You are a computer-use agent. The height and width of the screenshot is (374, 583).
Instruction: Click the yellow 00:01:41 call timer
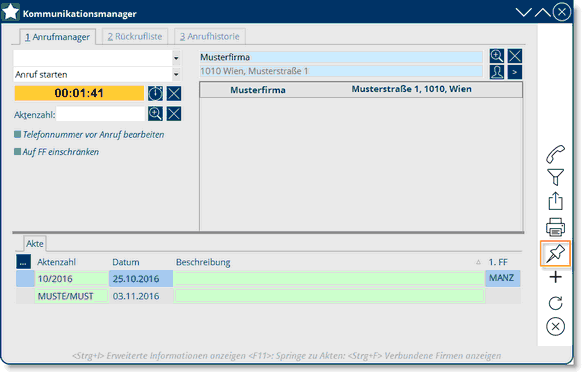click(79, 93)
